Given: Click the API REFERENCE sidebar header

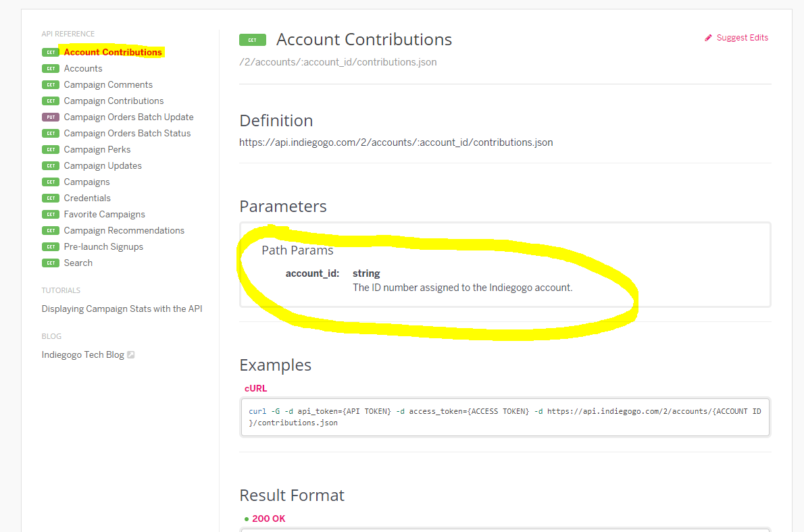Looking at the screenshot, I should [68, 34].
